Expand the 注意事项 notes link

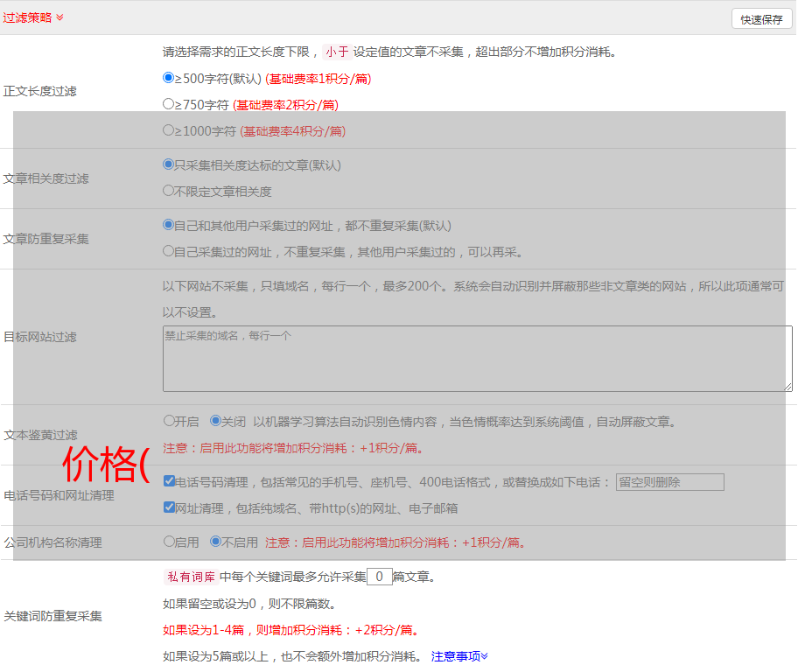click(459, 655)
